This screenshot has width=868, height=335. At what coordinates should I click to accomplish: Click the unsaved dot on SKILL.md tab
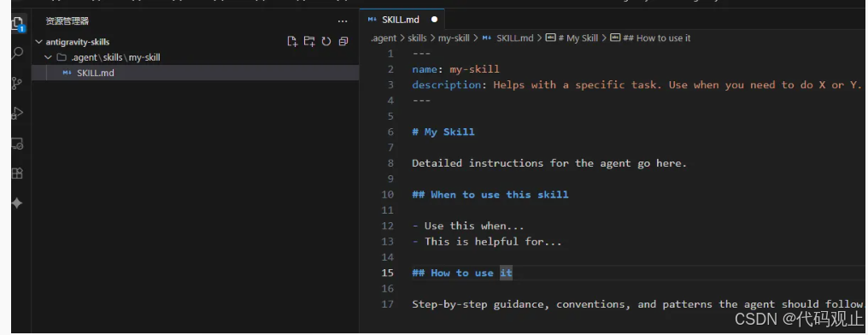[434, 20]
